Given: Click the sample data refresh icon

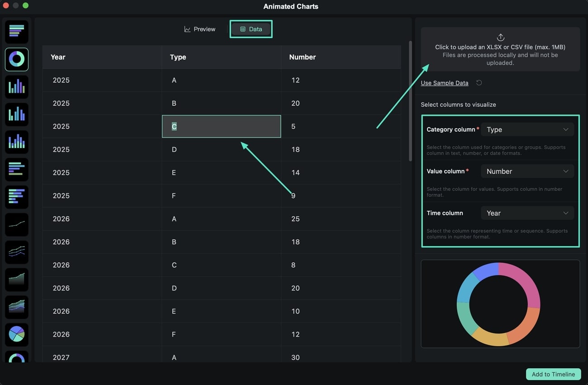Looking at the screenshot, I should [x=479, y=83].
